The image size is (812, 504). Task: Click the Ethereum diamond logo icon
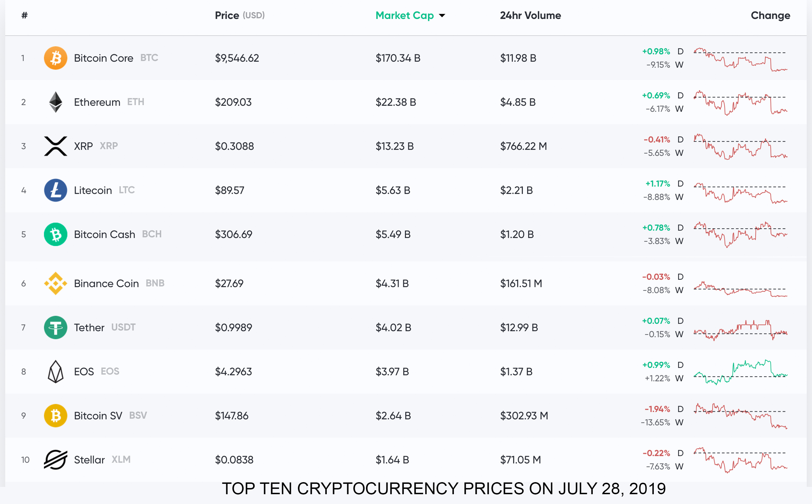[55, 102]
